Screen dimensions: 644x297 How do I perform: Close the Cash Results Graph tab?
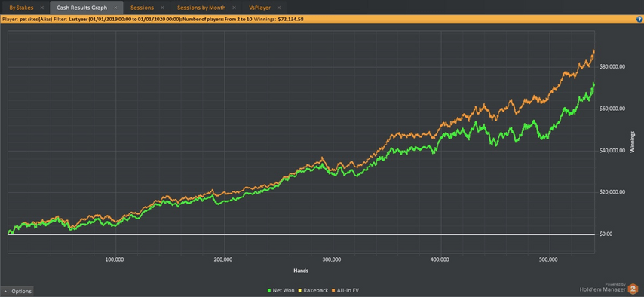[x=116, y=8]
